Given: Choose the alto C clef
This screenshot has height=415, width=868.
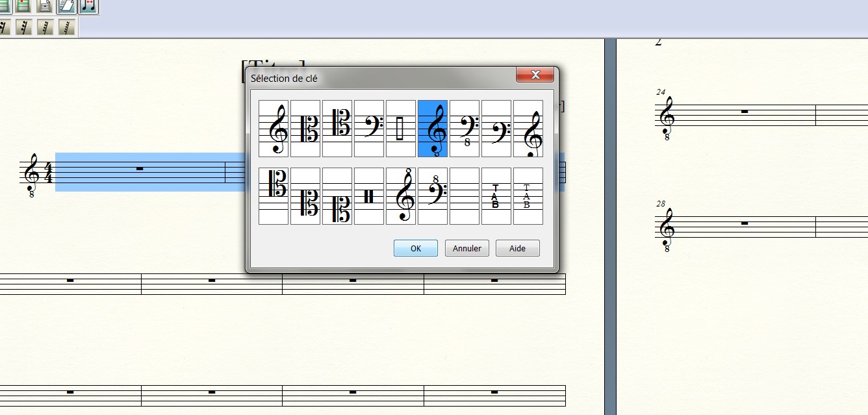Looking at the screenshot, I should pyautogui.click(x=305, y=129).
